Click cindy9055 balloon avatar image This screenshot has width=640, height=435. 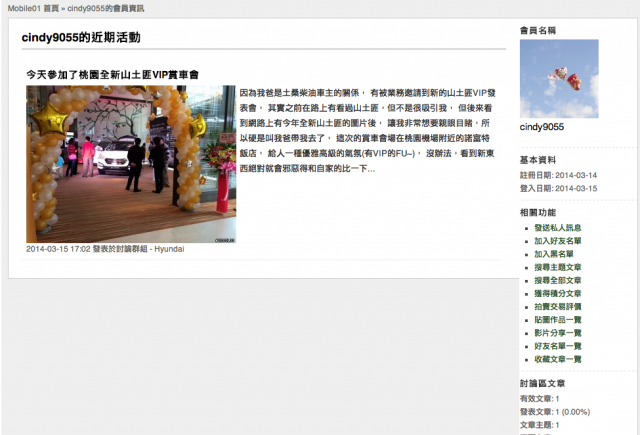pos(559,79)
